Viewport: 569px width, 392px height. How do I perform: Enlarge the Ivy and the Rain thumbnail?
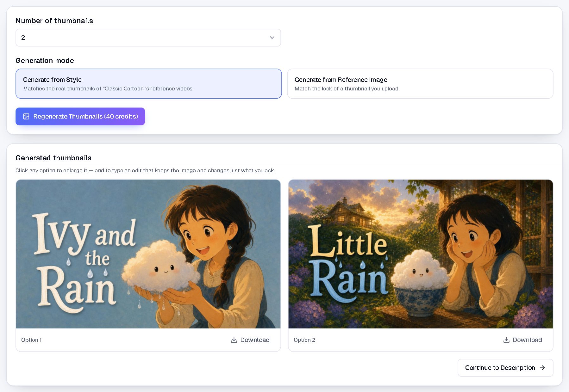coord(148,254)
